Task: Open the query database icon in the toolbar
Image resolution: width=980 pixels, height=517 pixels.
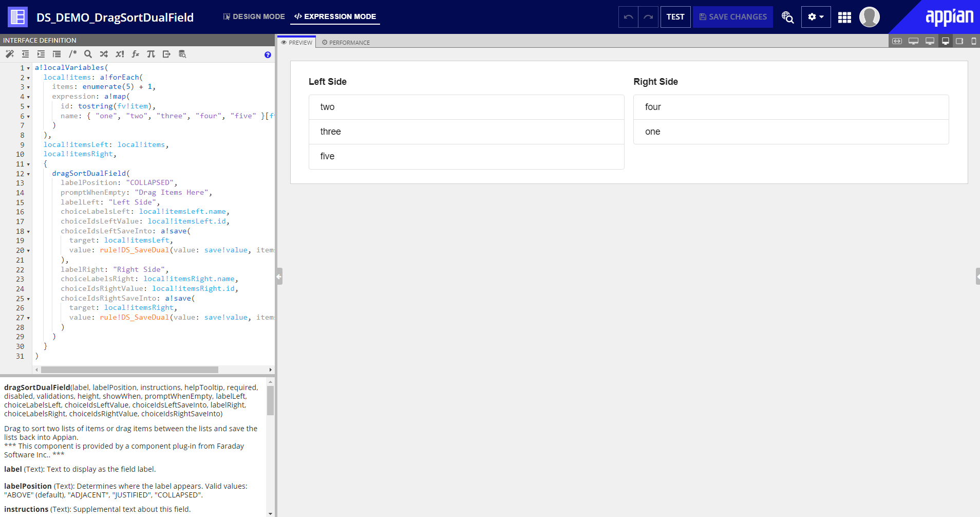Action: (x=182, y=54)
